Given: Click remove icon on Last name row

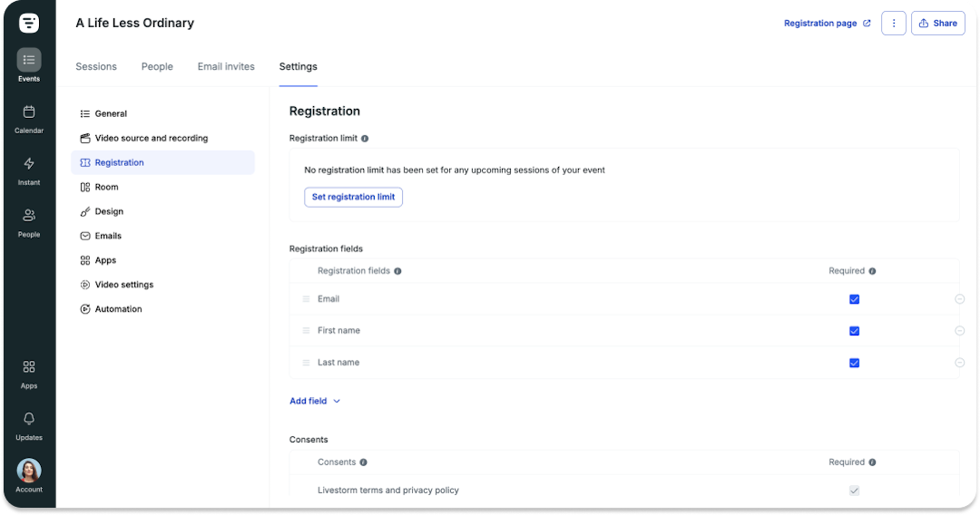Looking at the screenshot, I should click(959, 363).
